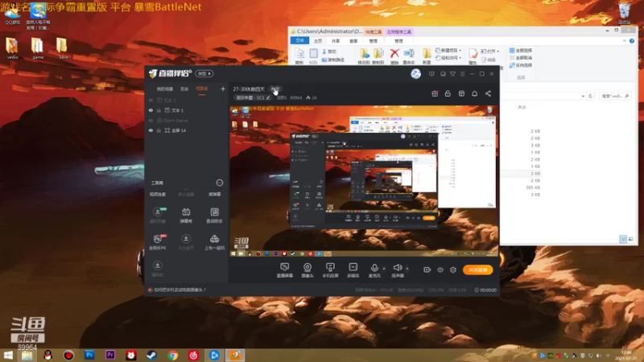Toggle lock on 全屏 14 layer
The height and width of the screenshot is (362, 644).
159,130
